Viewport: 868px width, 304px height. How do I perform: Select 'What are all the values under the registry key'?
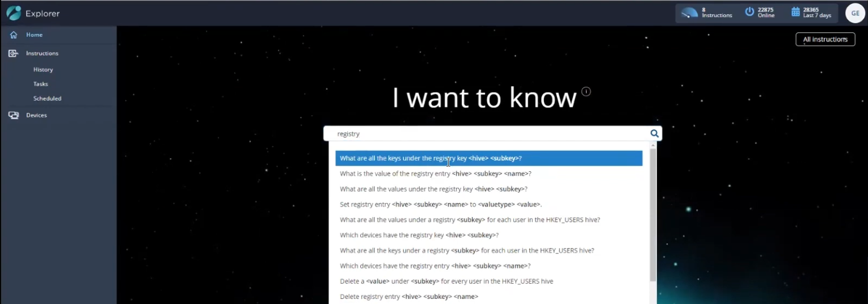point(488,189)
